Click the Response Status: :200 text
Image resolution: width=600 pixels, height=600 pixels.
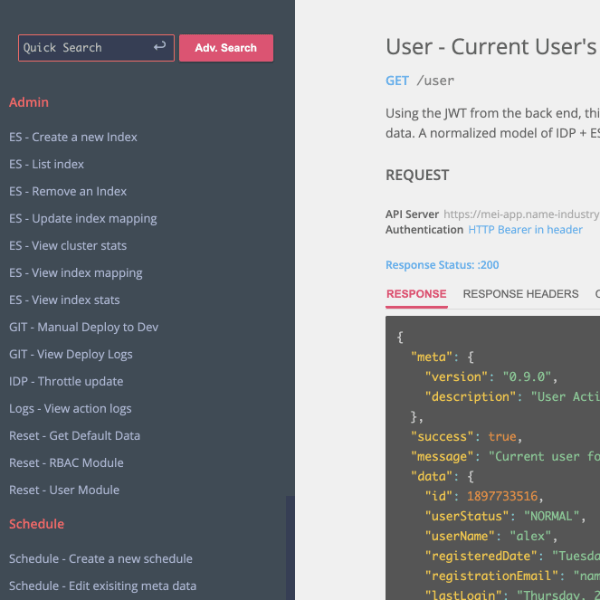(x=442, y=265)
